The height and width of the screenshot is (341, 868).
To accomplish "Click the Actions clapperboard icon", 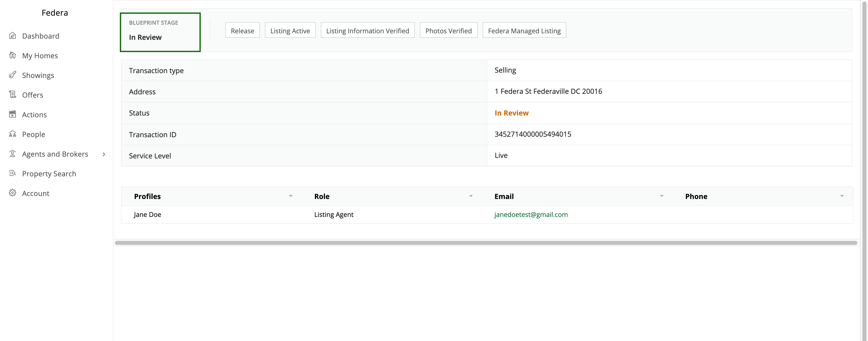I will coord(12,114).
